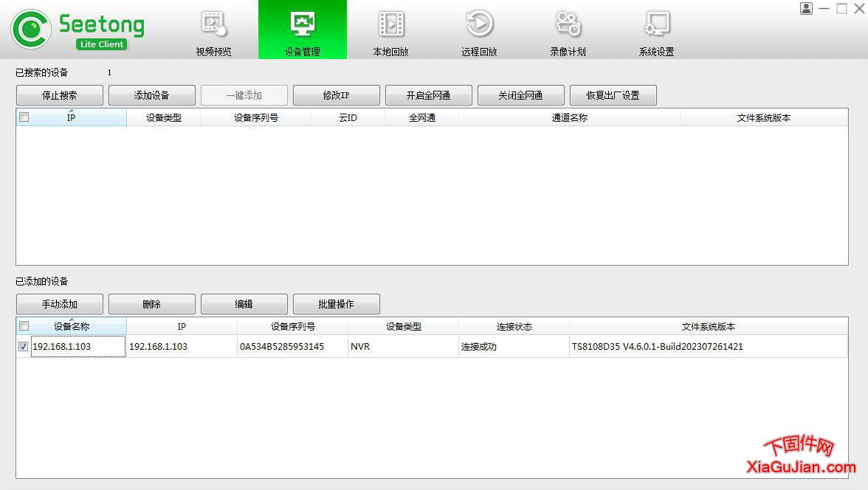Click the 编辑 edit button
This screenshot has width=868, height=490.
pos(244,304)
